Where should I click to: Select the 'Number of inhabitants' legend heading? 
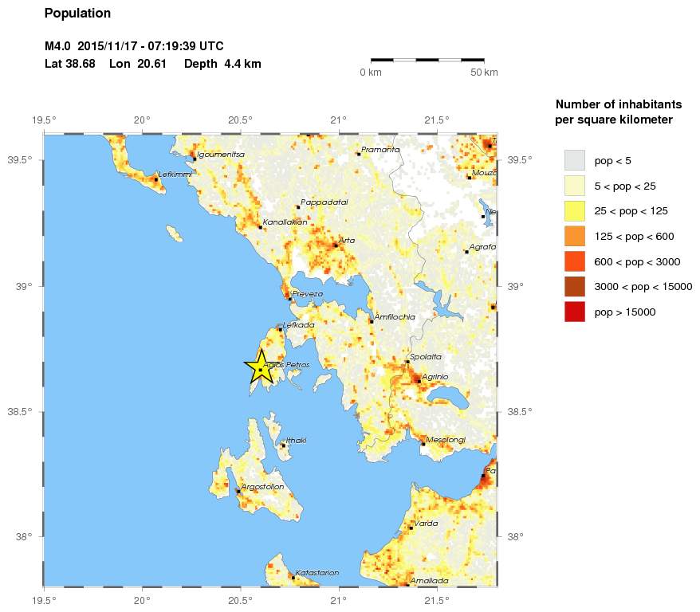(x=619, y=104)
